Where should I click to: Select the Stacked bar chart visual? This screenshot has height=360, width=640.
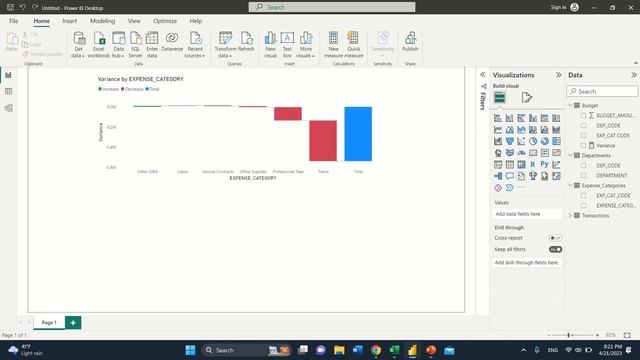[498, 118]
